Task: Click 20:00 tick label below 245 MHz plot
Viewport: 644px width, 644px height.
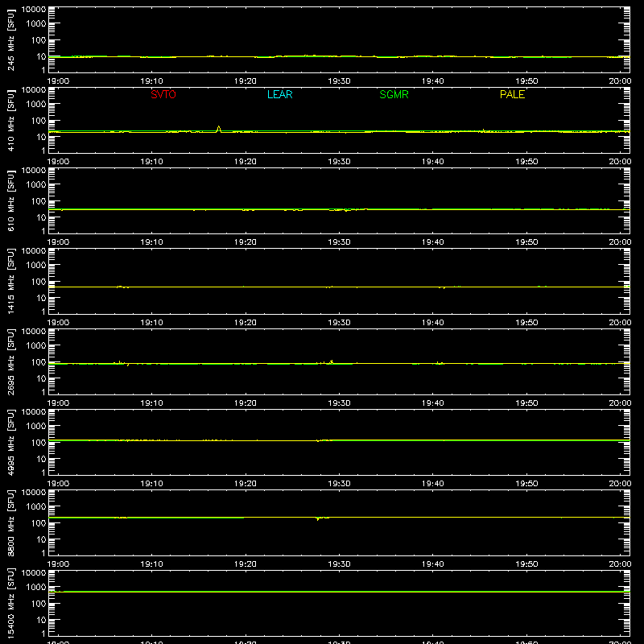Action: [x=620, y=81]
